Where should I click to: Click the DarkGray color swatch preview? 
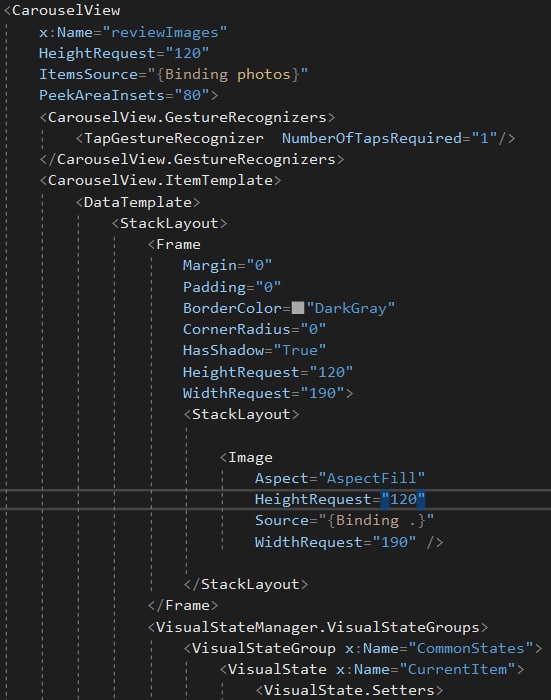(298, 308)
